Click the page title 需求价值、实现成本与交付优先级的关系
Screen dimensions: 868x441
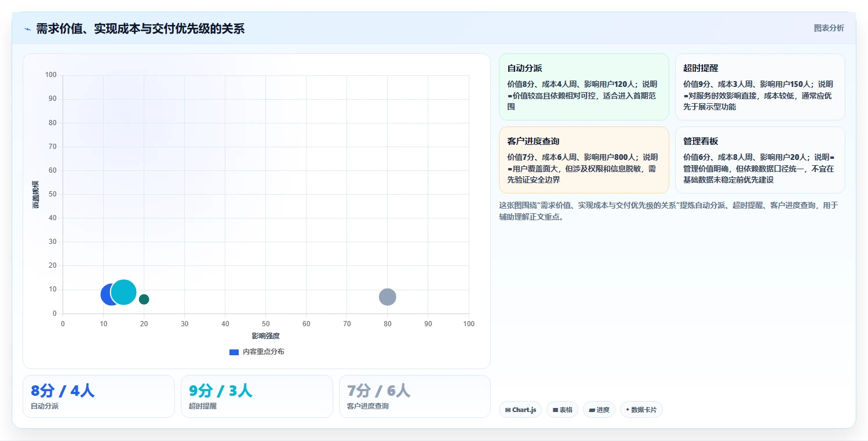[140, 28]
